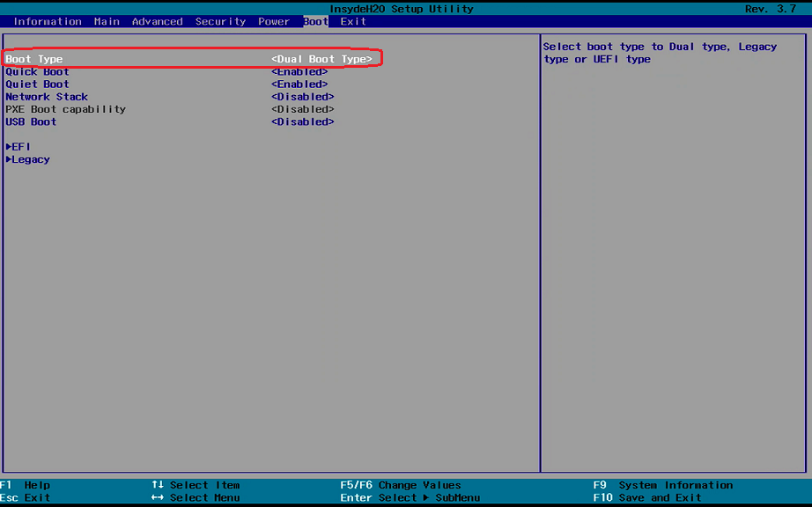Click the triangle arrow beside Legacy
The height and width of the screenshot is (507, 812).
point(9,159)
